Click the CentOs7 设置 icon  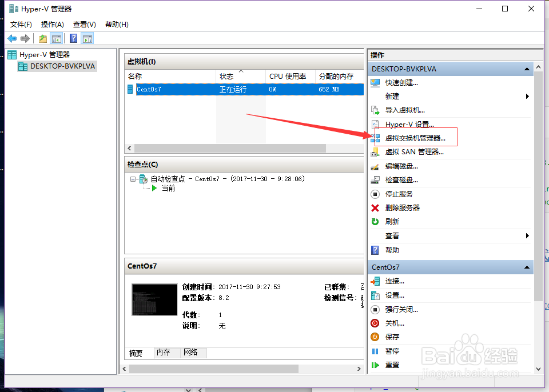pos(375,295)
